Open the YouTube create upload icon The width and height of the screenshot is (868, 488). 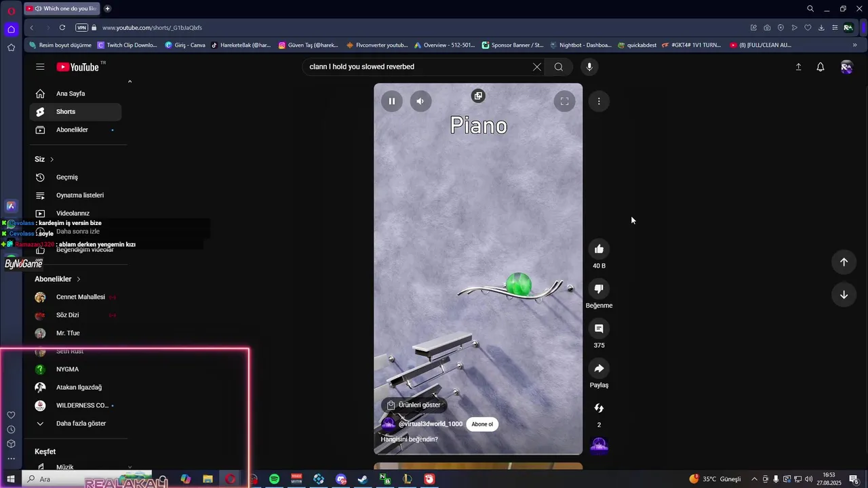(x=798, y=66)
